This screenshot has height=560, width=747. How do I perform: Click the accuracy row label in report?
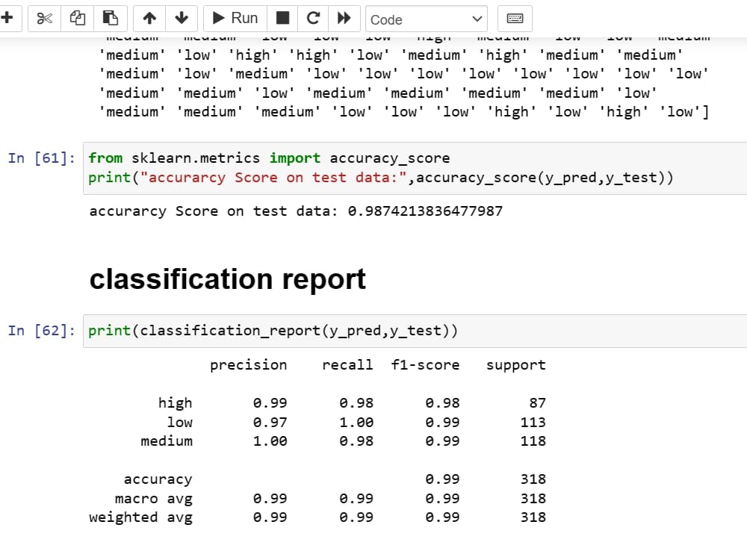click(158, 479)
